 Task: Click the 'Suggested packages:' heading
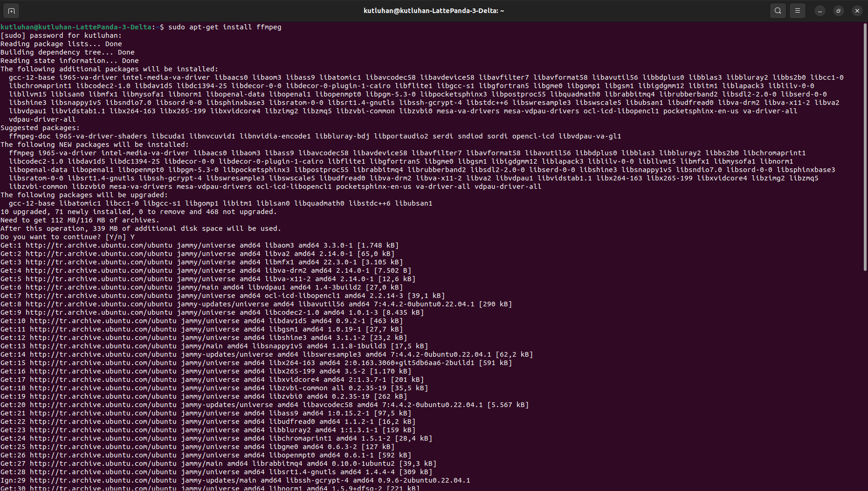click(40, 128)
